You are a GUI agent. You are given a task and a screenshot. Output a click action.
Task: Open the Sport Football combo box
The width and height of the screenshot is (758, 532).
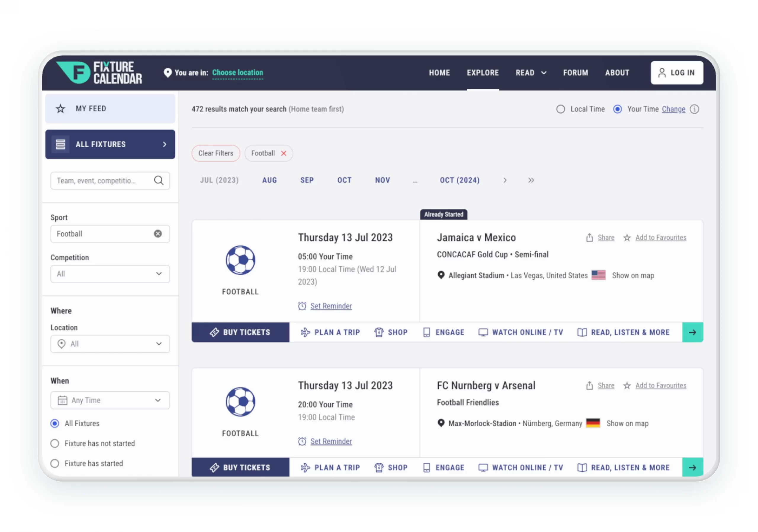[110, 234]
